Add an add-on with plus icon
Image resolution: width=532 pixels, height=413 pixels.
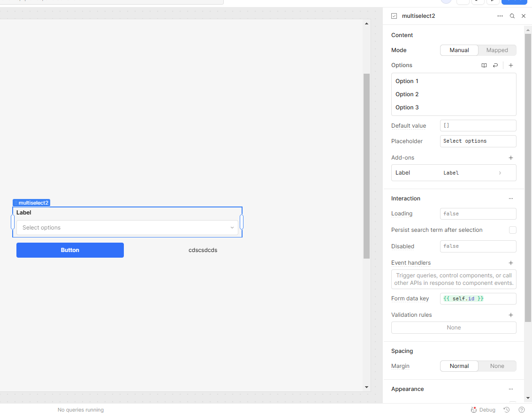tap(510, 158)
